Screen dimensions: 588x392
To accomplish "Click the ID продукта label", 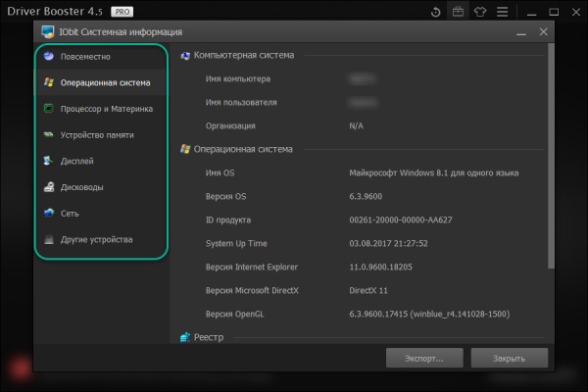I will pyautogui.click(x=228, y=220).
